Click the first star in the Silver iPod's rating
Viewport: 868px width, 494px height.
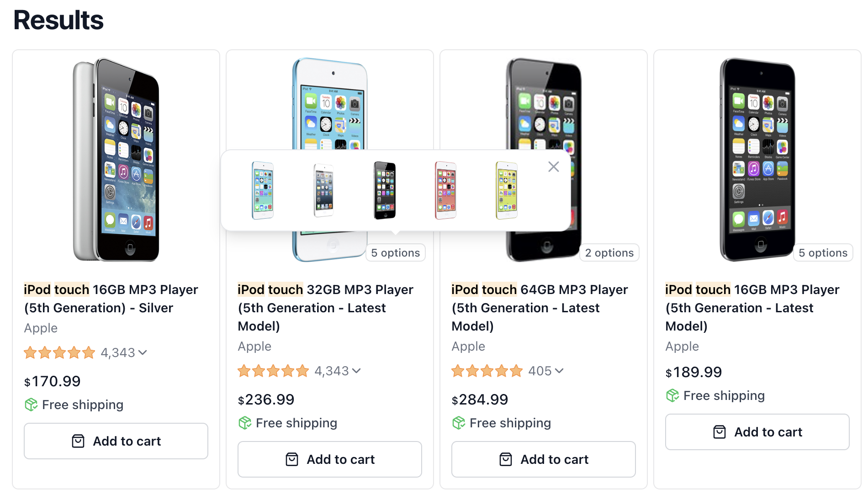coord(29,352)
